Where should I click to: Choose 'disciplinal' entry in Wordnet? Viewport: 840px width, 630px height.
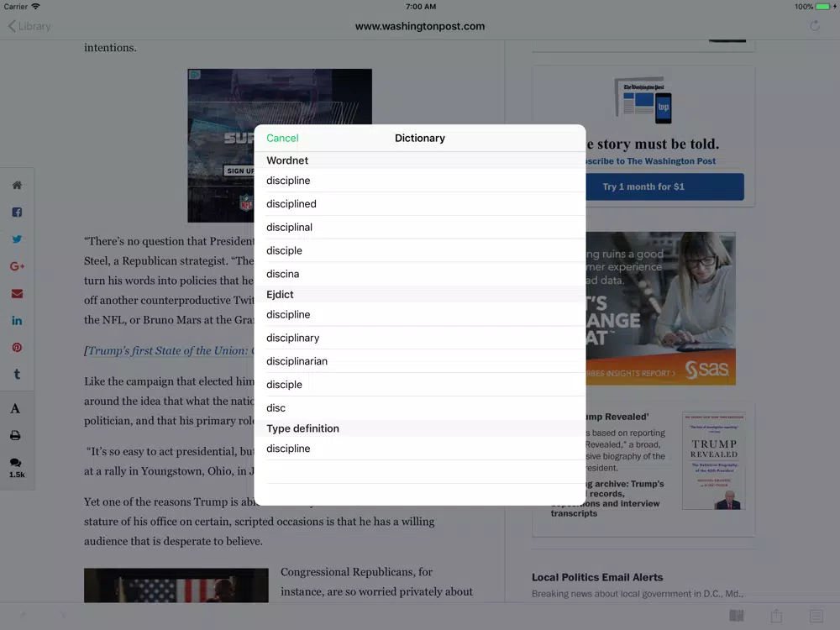click(x=419, y=227)
